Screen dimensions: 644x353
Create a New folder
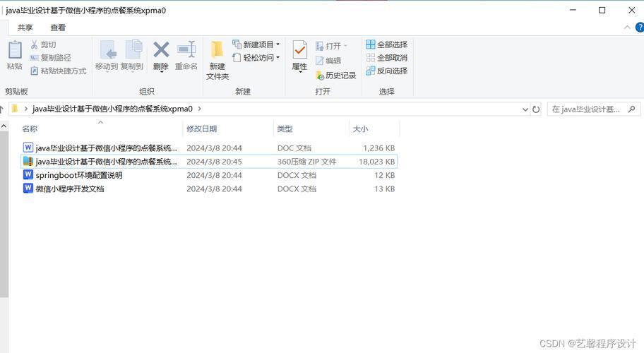217,60
